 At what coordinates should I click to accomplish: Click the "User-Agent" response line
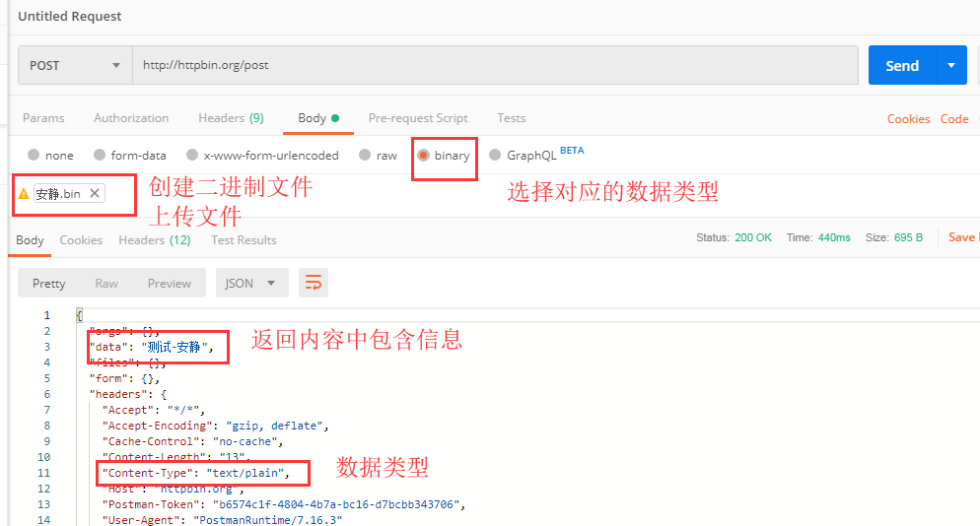coord(223,520)
